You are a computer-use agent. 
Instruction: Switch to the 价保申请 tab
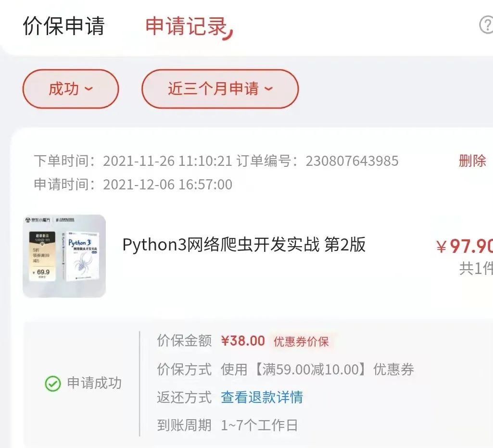tap(63, 26)
